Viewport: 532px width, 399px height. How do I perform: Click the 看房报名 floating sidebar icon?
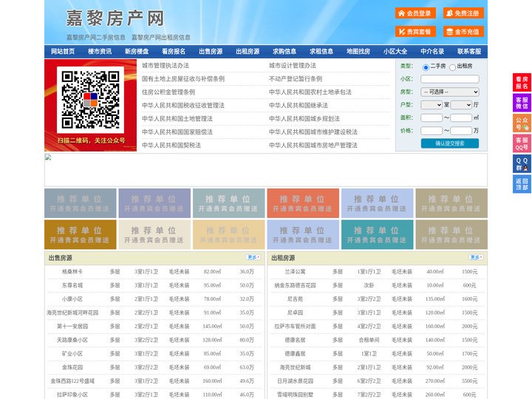[522, 83]
